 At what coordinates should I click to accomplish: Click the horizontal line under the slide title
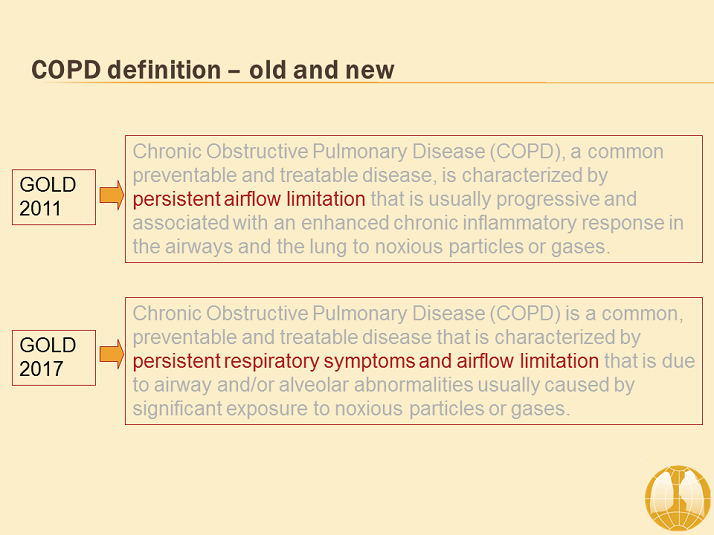click(400, 83)
